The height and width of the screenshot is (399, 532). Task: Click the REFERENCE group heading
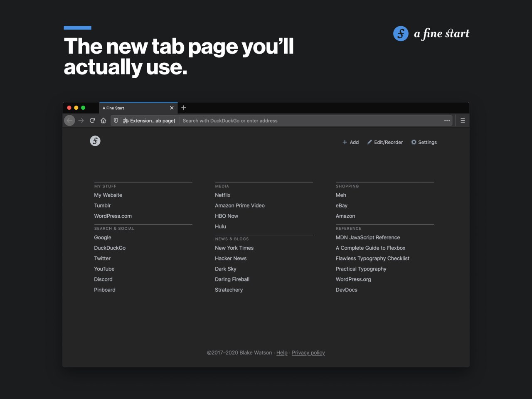click(x=349, y=229)
